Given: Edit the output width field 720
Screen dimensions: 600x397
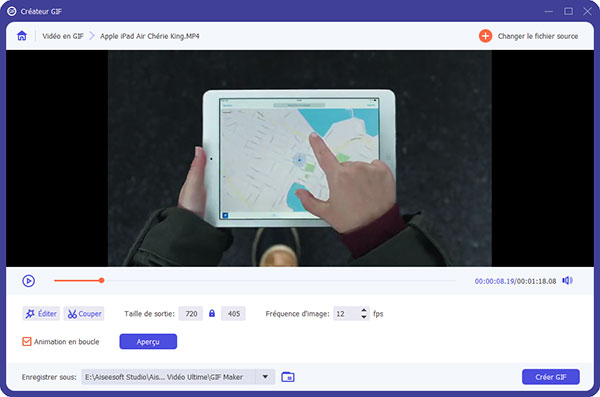Looking at the screenshot, I should point(191,314).
